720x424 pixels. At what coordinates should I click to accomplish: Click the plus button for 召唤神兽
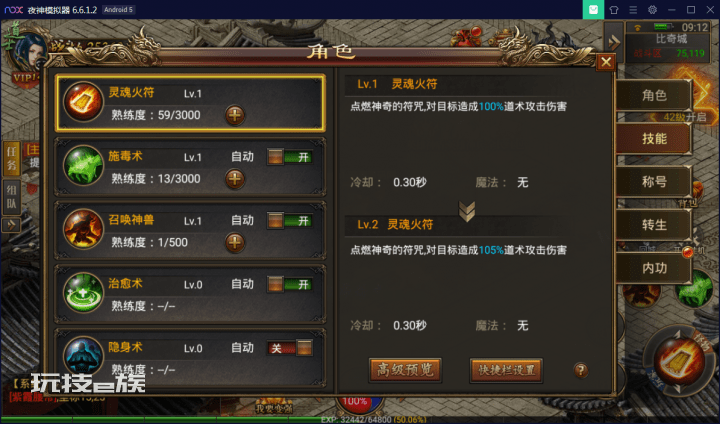(235, 243)
